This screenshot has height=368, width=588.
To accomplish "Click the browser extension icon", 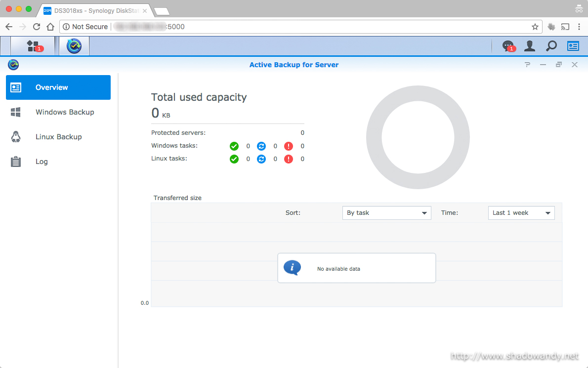I will [x=551, y=27].
